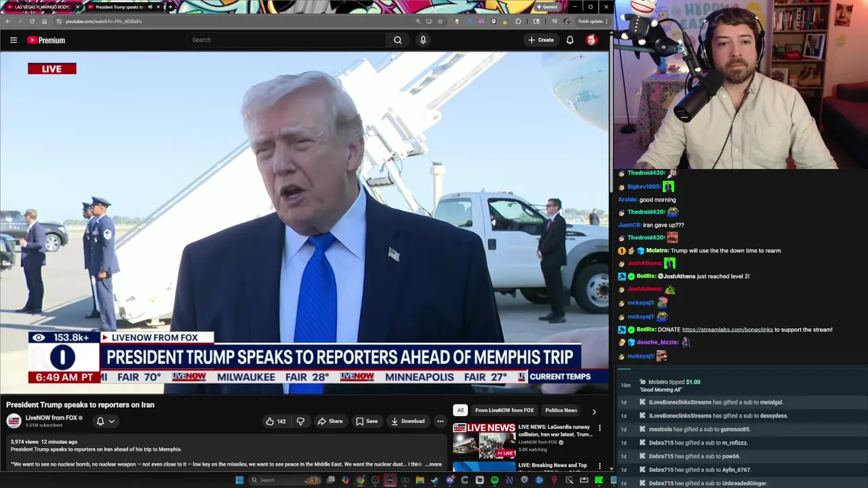The height and width of the screenshot is (488, 868).
Task: Open zoom magnifier icon in address bar
Action: [x=418, y=21]
